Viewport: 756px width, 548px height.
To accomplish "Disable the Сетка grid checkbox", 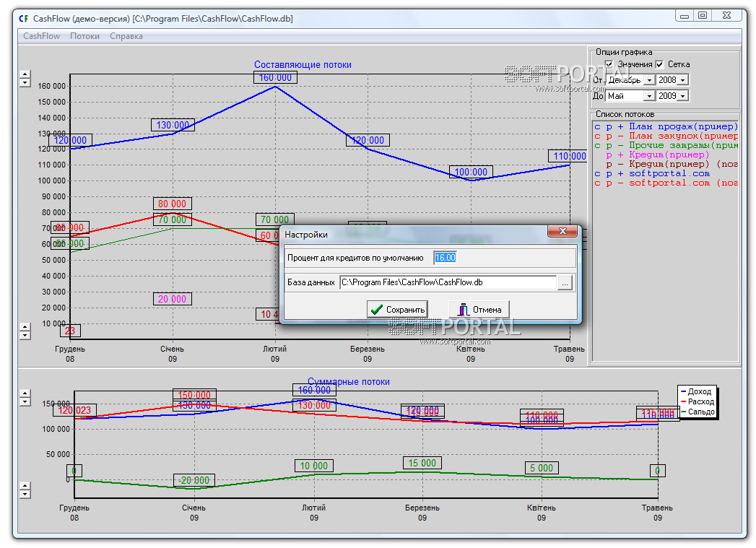I will (x=659, y=64).
